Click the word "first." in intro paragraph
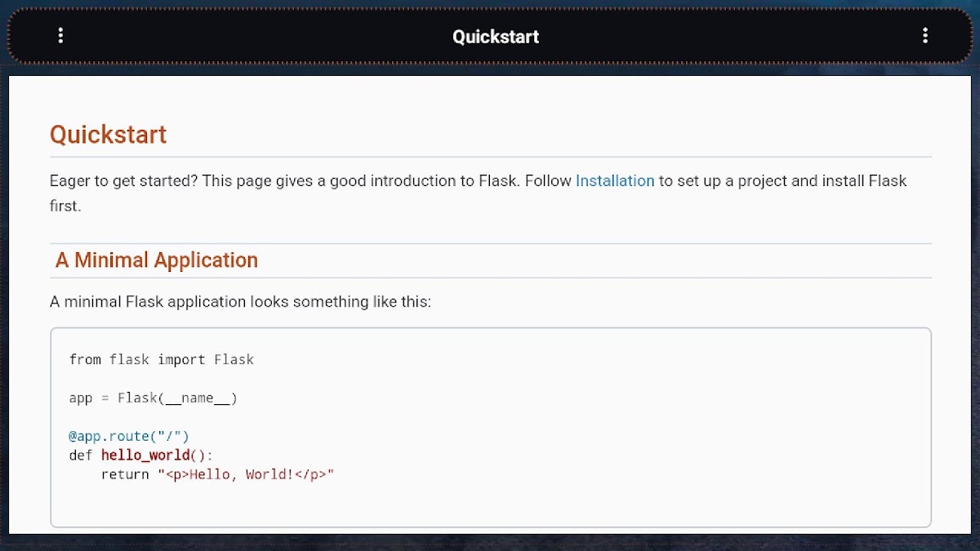 [x=65, y=207]
